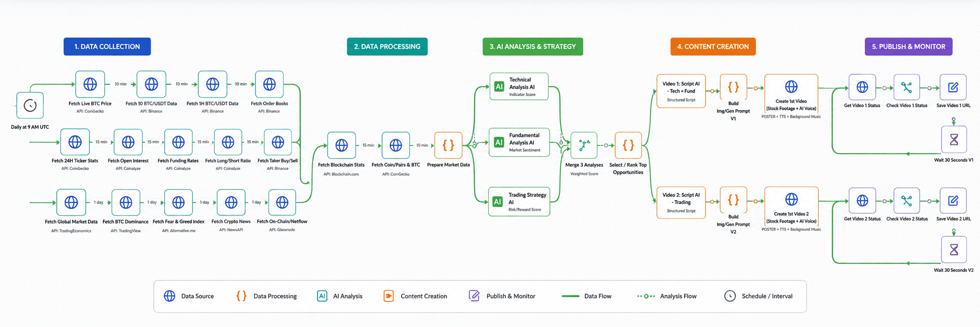The width and height of the screenshot is (980, 327).
Task: Open the Save Video 1 URL node
Action: (x=953, y=87)
